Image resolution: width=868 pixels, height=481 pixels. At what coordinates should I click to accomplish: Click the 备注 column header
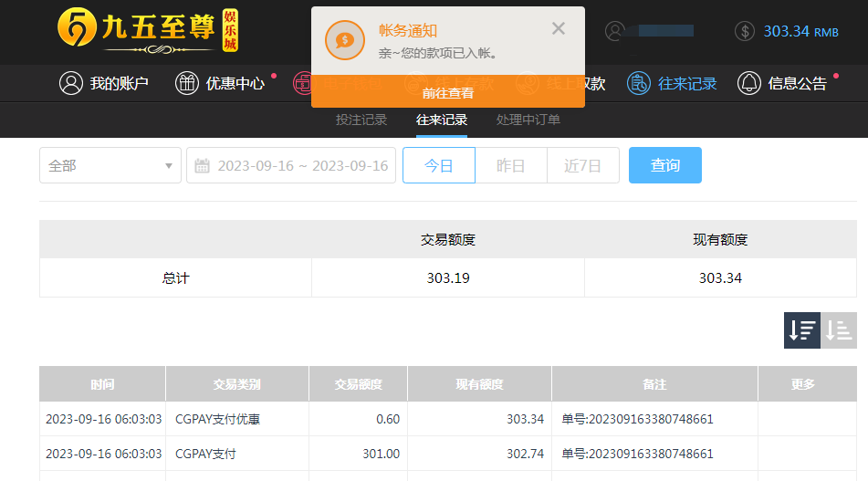654,383
